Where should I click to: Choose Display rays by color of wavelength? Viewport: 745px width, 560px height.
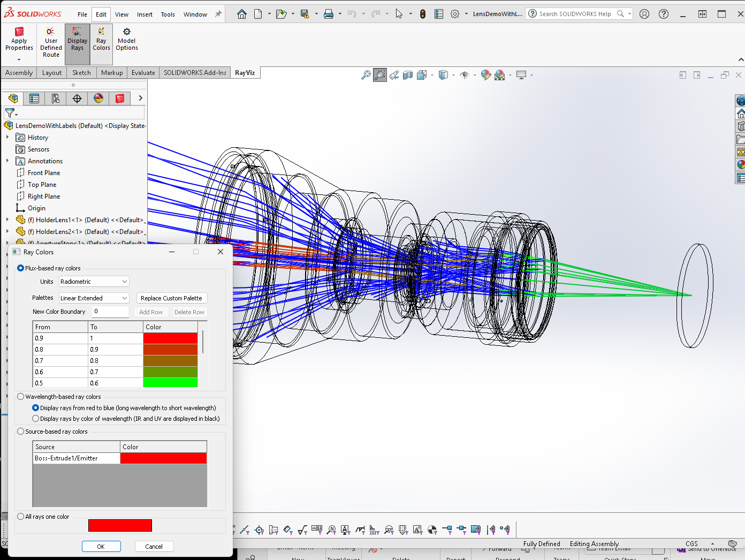(35, 418)
